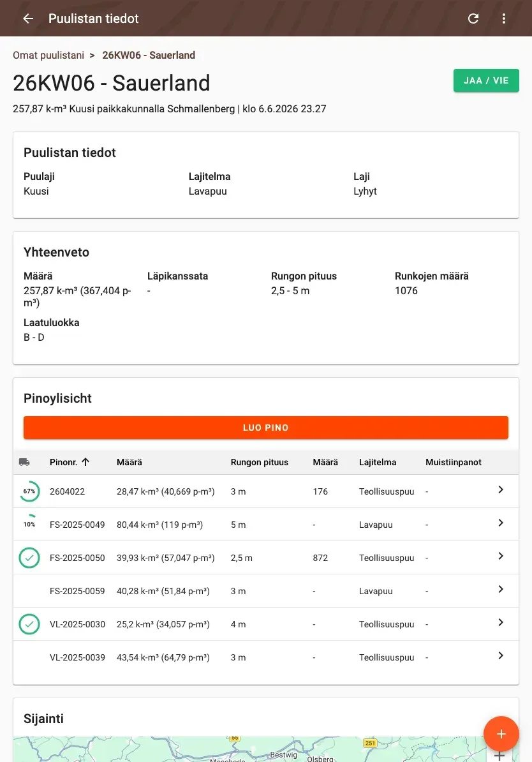Screen dimensions: 532x762
Task: Click the Lajitelma column header
Action: pos(378,462)
